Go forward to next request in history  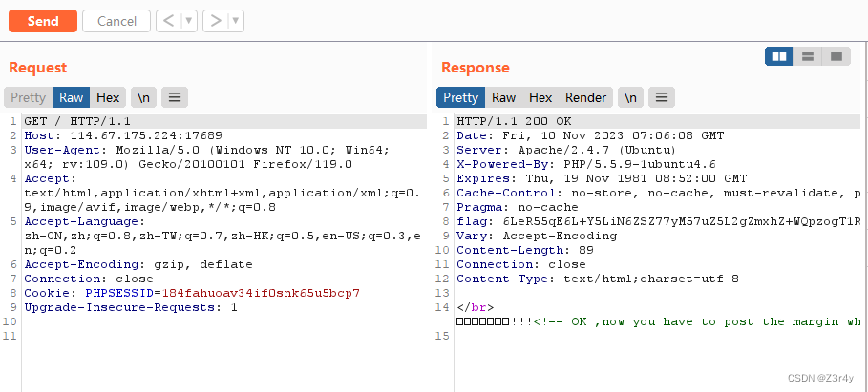pyautogui.click(x=216, y=21)
